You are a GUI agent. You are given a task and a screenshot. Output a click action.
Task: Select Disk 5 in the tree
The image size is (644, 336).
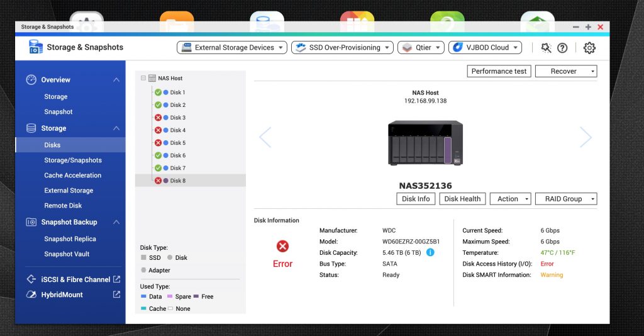(178, 143)
